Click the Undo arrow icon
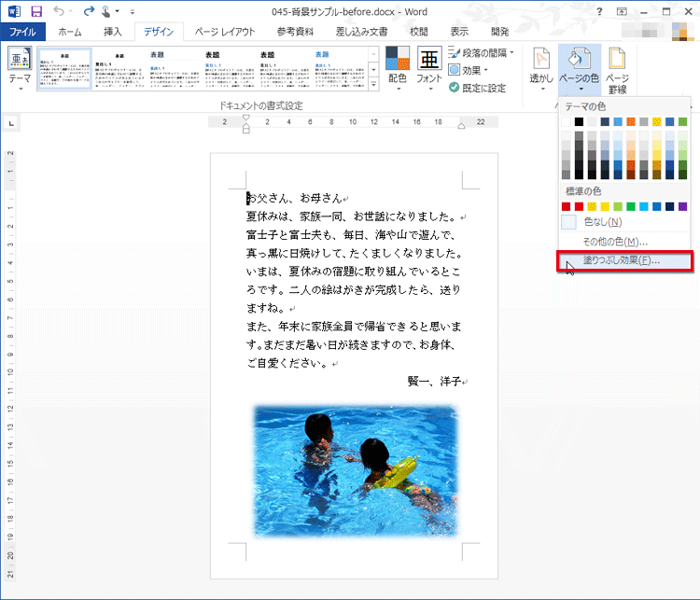700x600 pixels. pyautogui.click(x=59, y=10)
